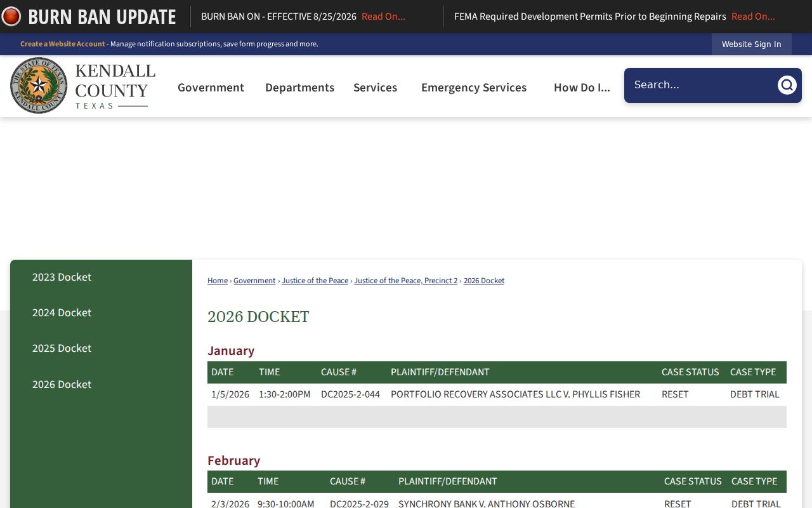
Task: Click the January section heading
Action: [231, 351]
